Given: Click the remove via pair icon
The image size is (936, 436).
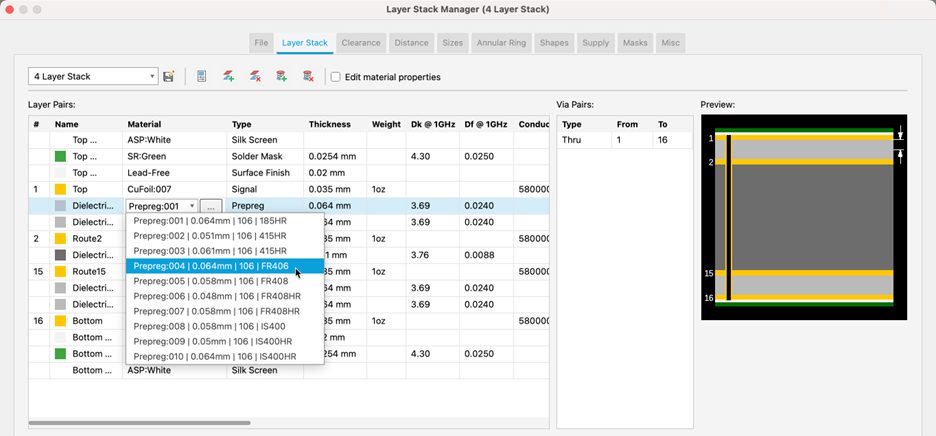Looking at the screenshot, I should [x=308, y=77].
